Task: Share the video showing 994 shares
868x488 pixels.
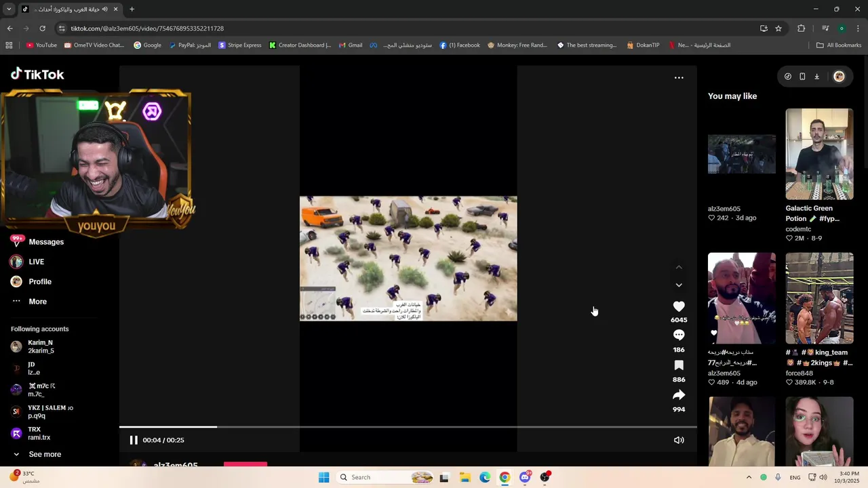Action: click(679, 395)
